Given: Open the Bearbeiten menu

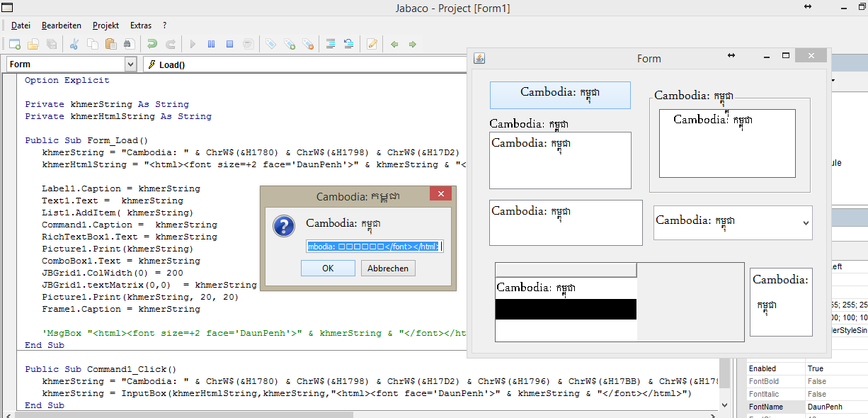Looking at the screenshot, I should point(62,26).
